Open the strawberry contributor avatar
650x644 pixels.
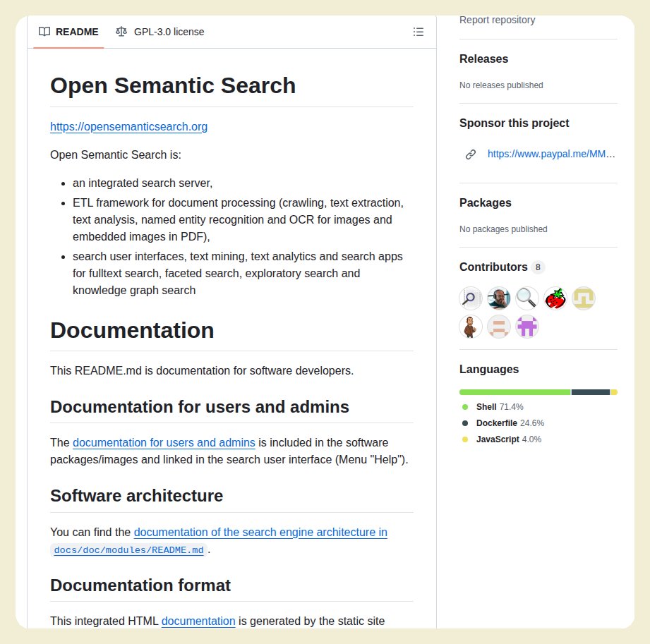click(x=555, y=298)
